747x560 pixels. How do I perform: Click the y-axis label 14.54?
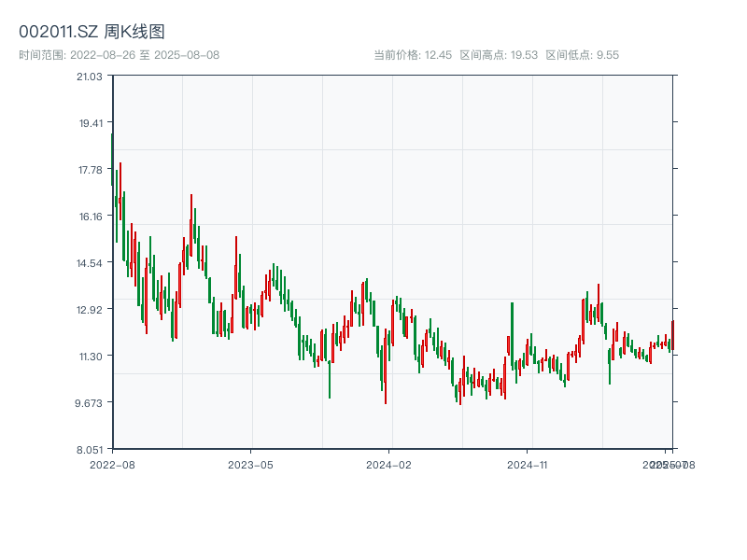click(x=90, y=263)
